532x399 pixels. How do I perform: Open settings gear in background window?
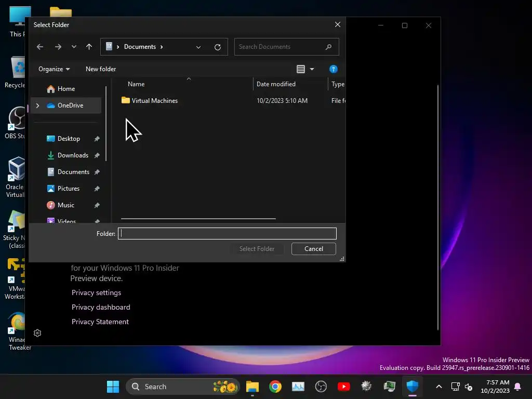[x=37, y=333]
